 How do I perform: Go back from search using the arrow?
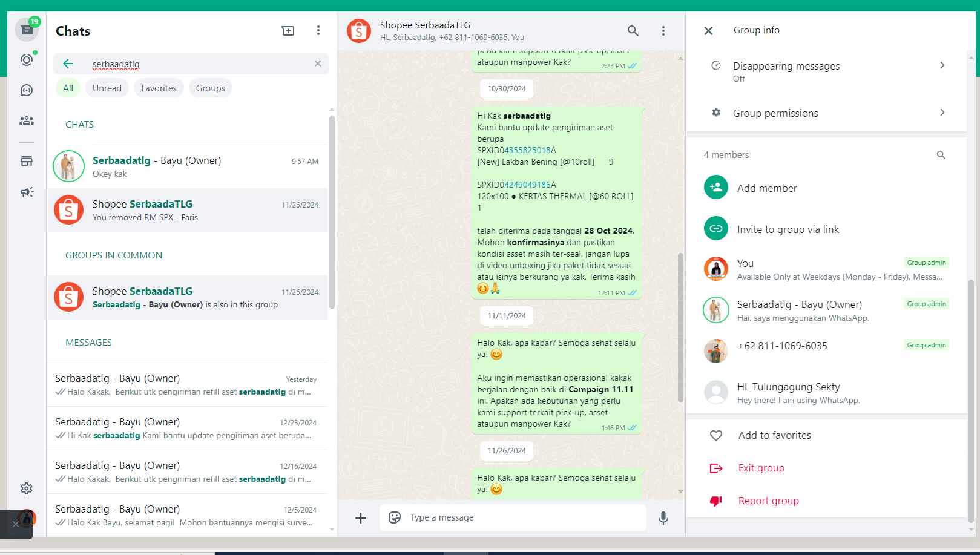coord(68,64)
